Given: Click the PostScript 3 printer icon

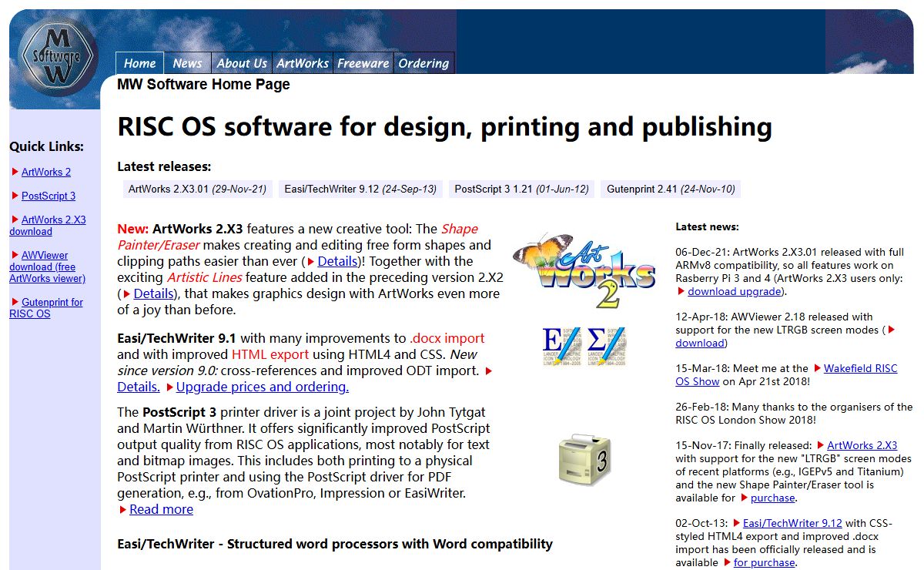Looking at the screenshot, I should (x=584, y=460).
